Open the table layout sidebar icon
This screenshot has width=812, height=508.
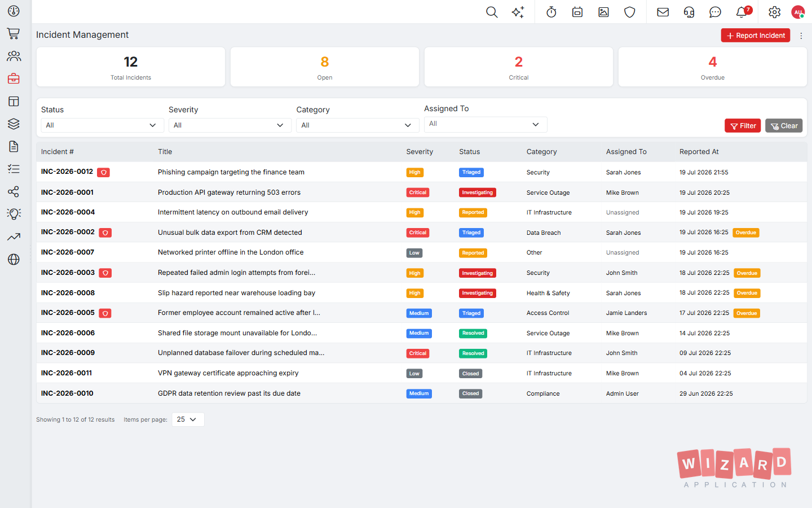tap(14, 101)
